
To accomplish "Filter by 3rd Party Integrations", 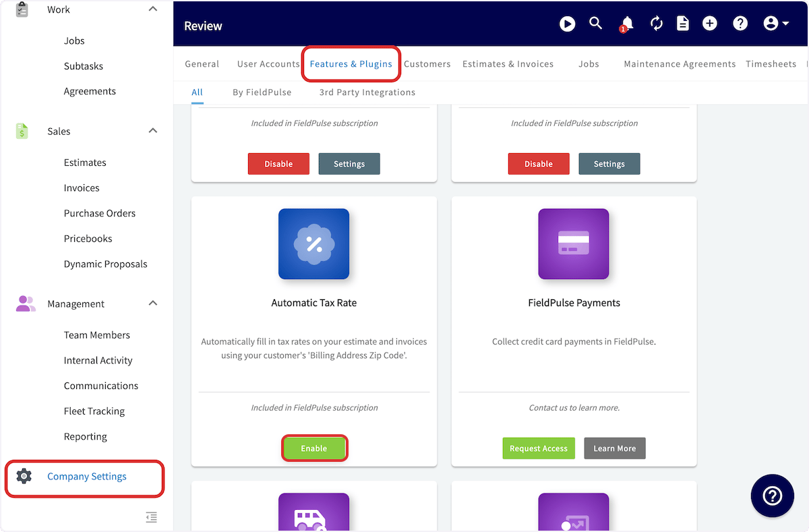I will click(367, 92).
